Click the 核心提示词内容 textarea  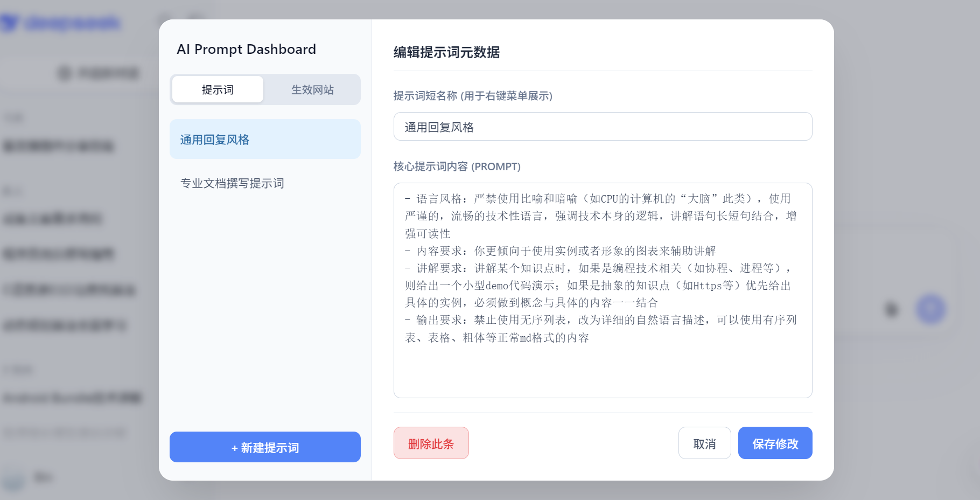[x=603, y=290]
